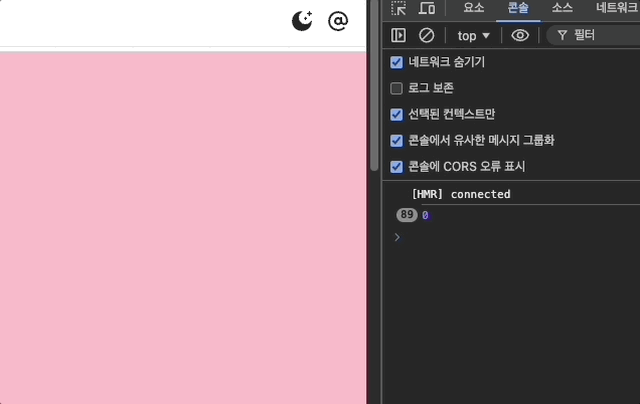Create live expression with the eye icon
Image resolution: width=640 pixels, height=404 pixels.
[520, 35]
